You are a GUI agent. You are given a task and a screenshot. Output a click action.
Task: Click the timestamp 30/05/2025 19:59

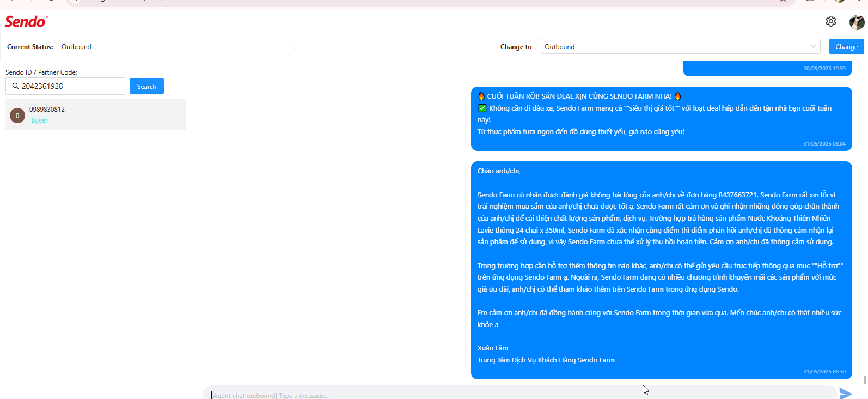[x=824, y=69]
